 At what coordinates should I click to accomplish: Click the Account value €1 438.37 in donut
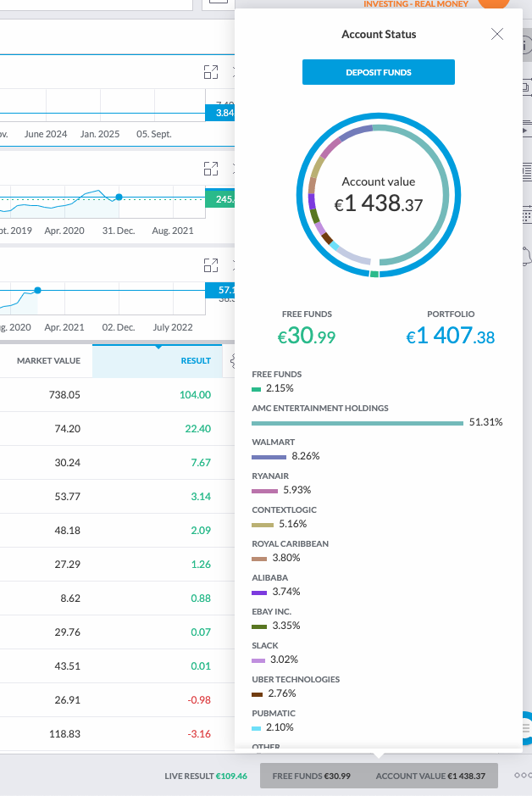pyautogui.click(x=379, y=203)
